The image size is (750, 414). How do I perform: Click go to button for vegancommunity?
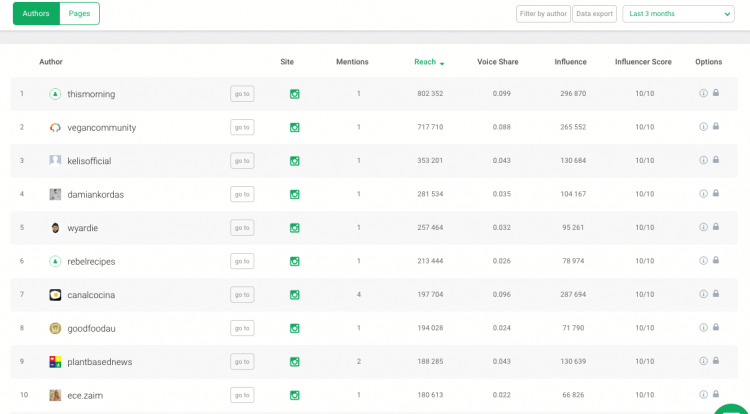pos(242,127)
